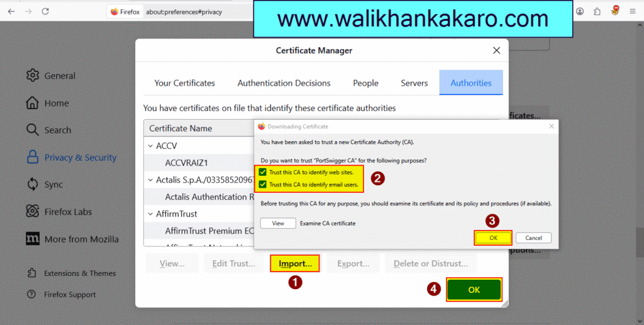Open the Extensions & Themes link text
The width and height of the screenshot is (644, 325).
(80, 273)
